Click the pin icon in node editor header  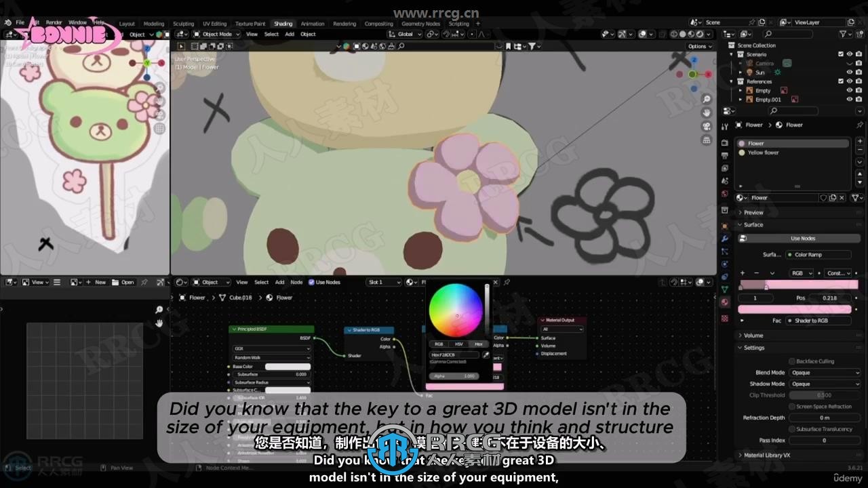click(507, 282)
